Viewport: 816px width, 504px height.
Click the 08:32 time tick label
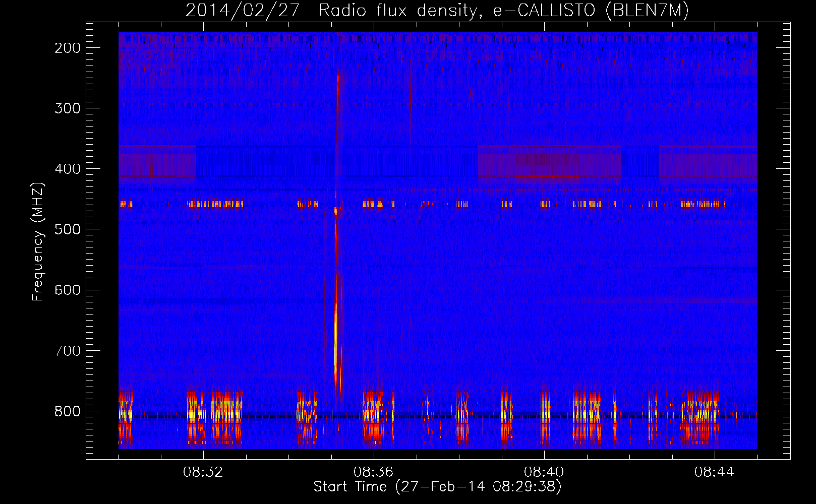coord(203,472)
